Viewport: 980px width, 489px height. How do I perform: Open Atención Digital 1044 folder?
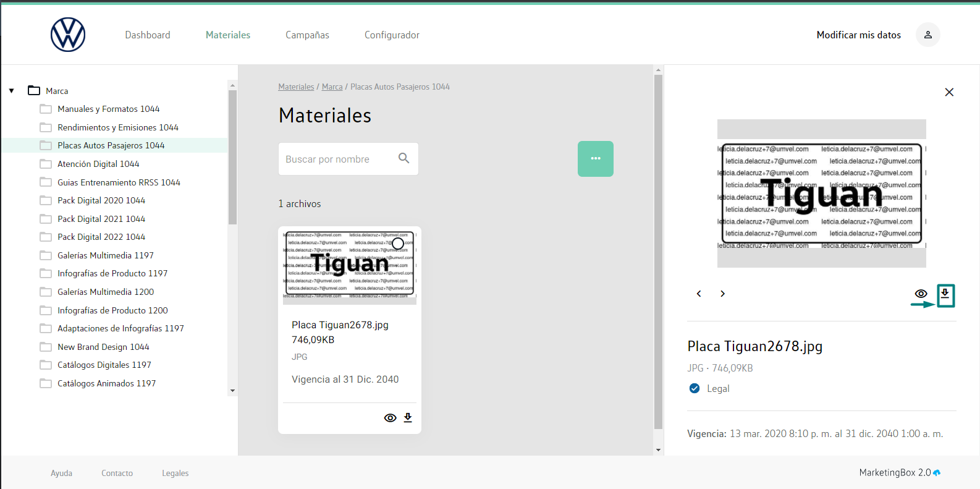(98, 164)
